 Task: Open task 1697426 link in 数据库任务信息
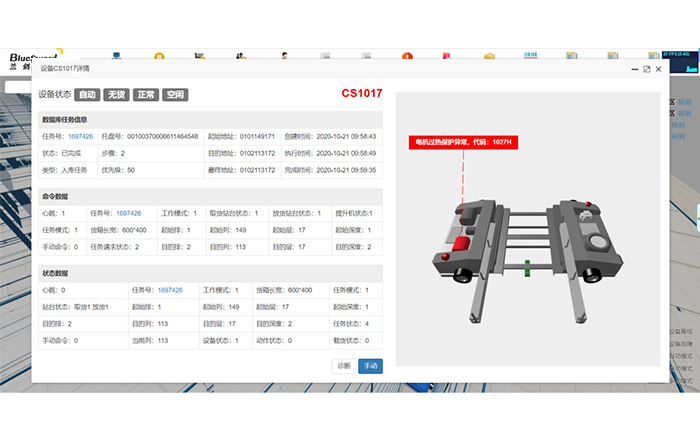point(80,136)
